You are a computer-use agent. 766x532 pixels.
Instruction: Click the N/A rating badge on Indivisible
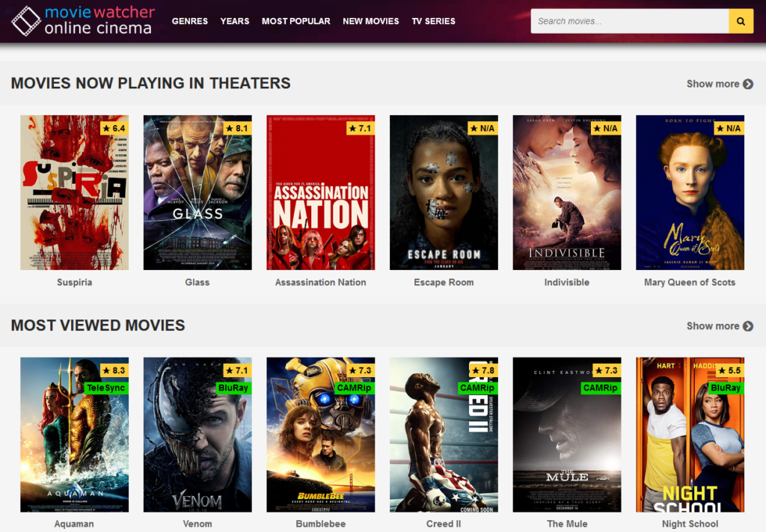[x=606, y=129]
